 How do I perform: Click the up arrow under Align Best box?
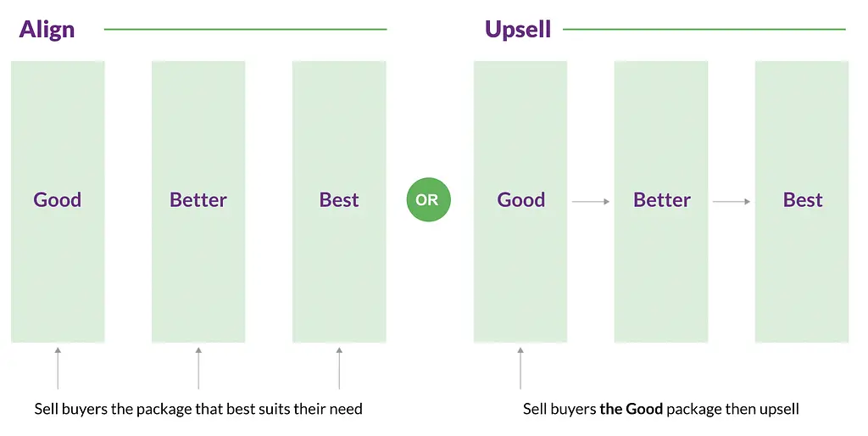coord(339,368)
